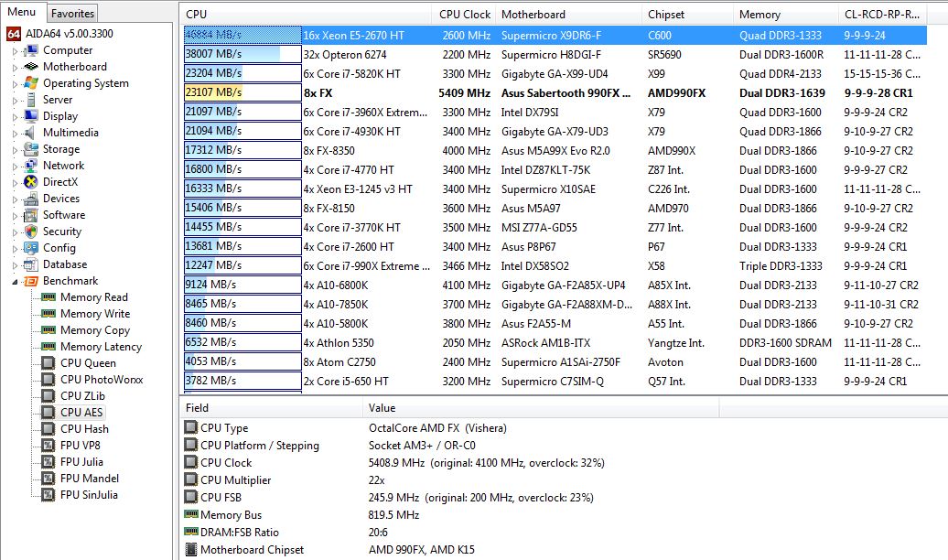Open the CPU AES benchmark
The image size is (948, 560).
click(81, 413)
